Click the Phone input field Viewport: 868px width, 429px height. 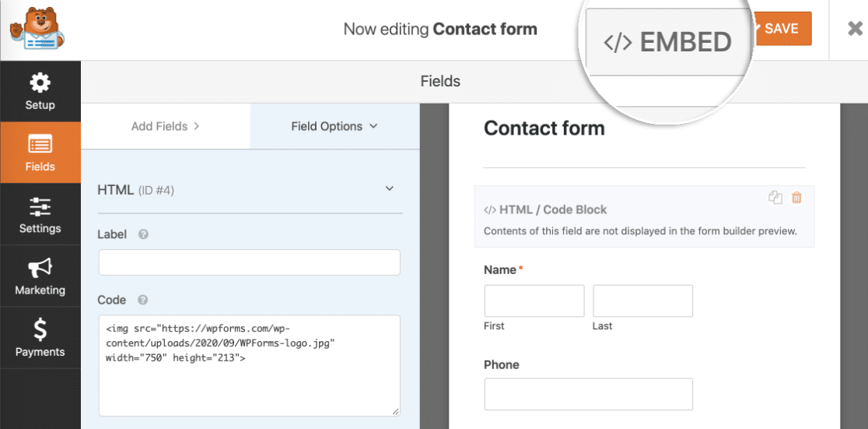click(x=588, y=394)
